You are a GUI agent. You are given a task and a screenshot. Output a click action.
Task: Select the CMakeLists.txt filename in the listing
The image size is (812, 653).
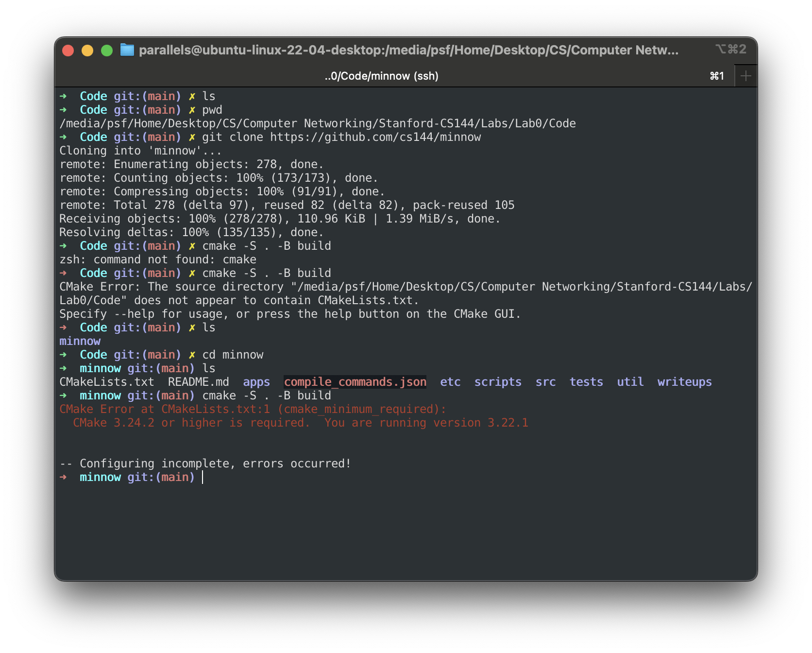tap(107, 382)
